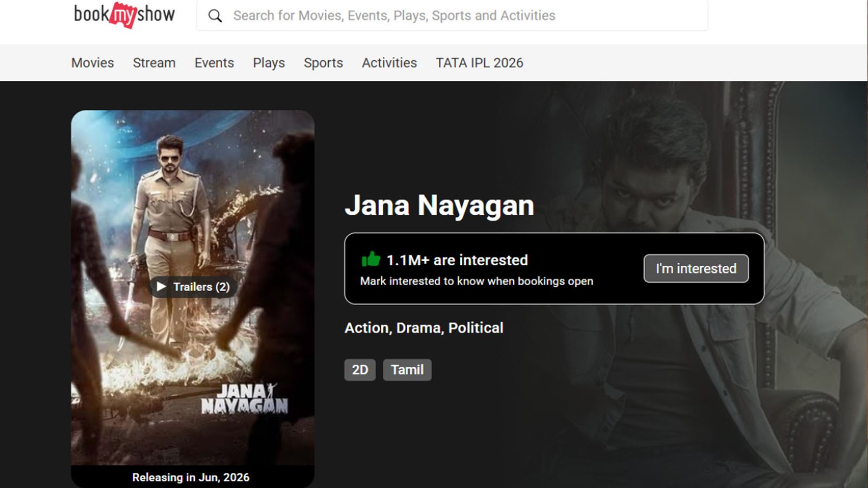Click the Jana Nayagan movie title
Image resolution: width=868 pixels, height=488 pixels.
[439, 205]
